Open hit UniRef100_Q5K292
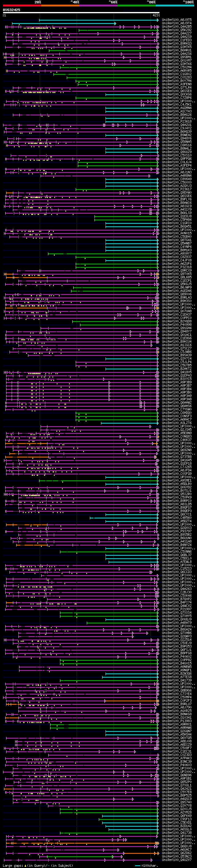 177,30
